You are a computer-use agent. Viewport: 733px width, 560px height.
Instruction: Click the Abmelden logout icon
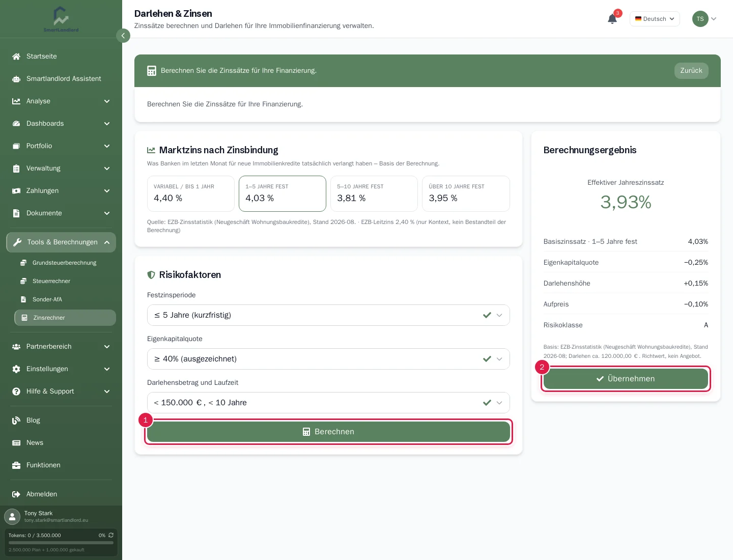pos(16,494)
